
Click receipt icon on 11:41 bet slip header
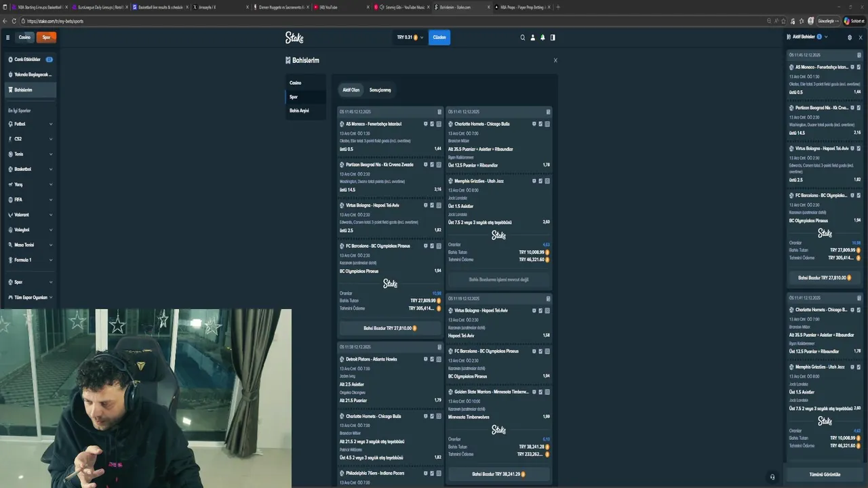click(x=548, y=112)
